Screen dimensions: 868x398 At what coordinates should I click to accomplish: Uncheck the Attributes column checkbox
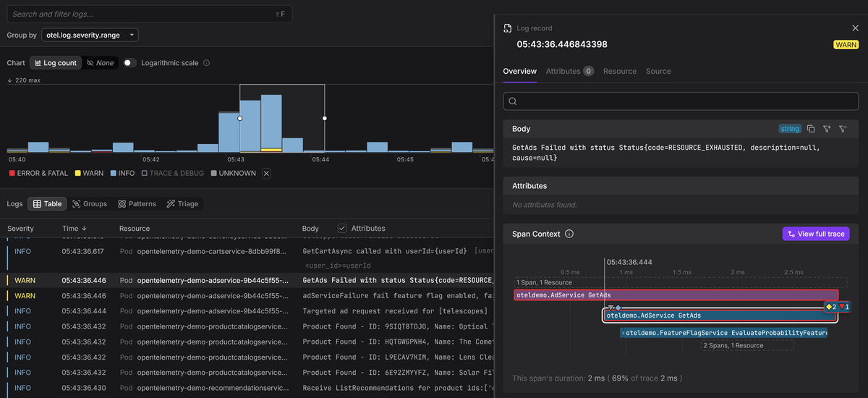click(342, 228)
